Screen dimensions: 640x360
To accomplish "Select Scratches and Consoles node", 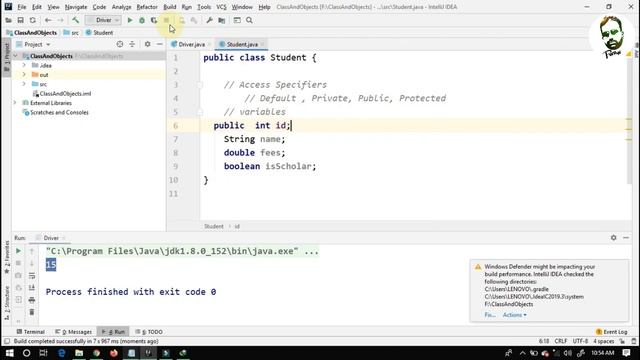I will click(56, 112).
